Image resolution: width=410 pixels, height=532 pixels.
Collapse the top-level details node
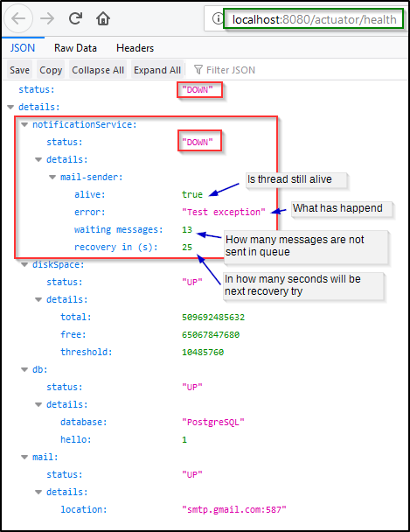tap(10, 108)
